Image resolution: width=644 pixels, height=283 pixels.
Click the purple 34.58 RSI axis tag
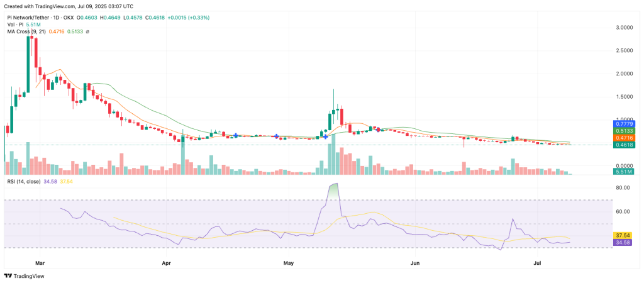(x=623, y=243)
